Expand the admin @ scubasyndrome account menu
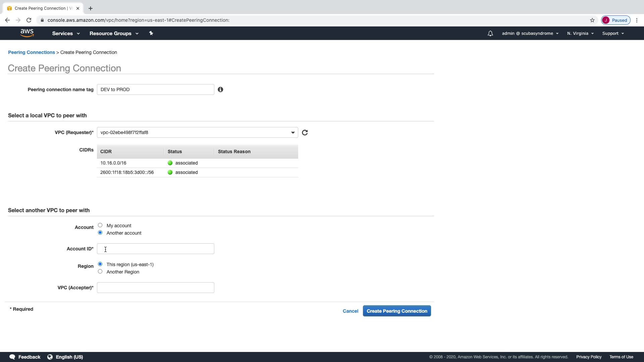This screenshot has width=644, height=362. pos(530,34)
